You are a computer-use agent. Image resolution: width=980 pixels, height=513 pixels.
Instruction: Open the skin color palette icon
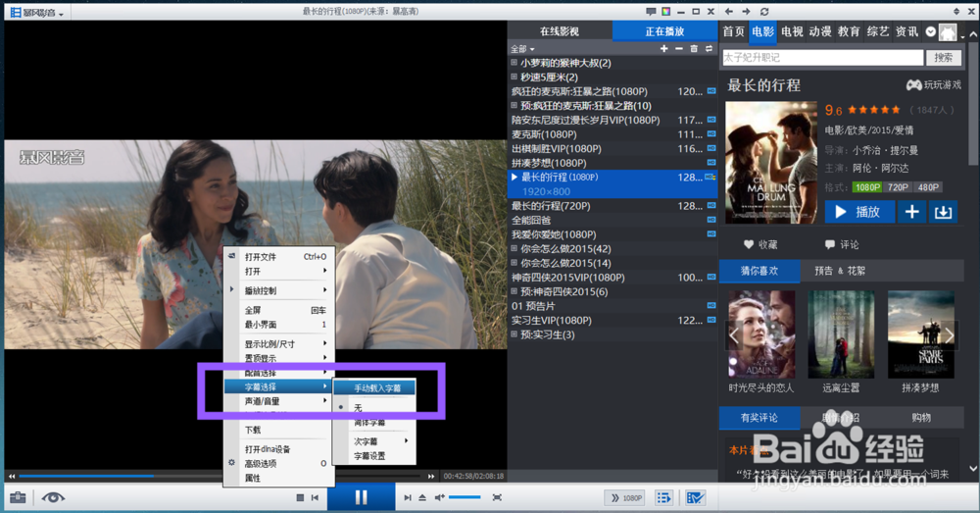click(666, 11)
